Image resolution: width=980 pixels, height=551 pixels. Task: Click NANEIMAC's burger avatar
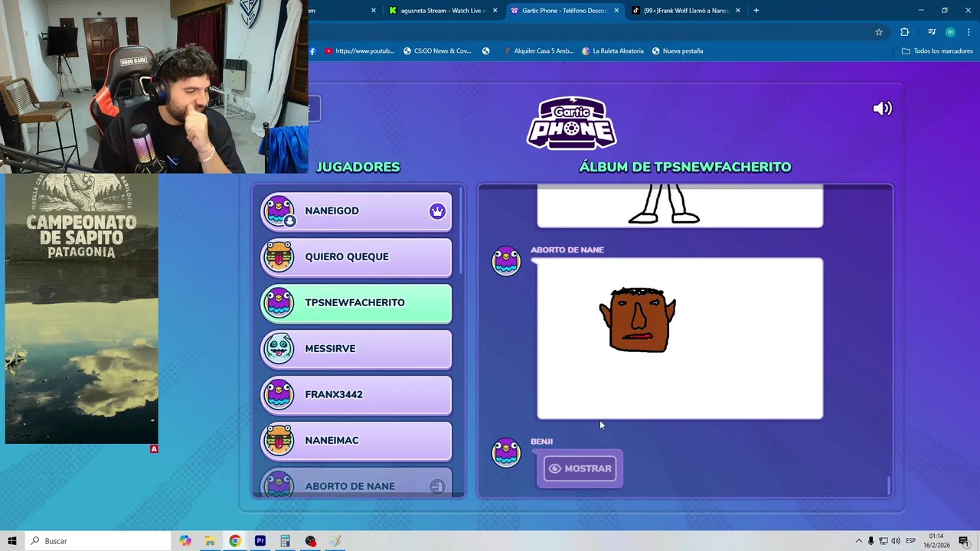coord(279,441)
